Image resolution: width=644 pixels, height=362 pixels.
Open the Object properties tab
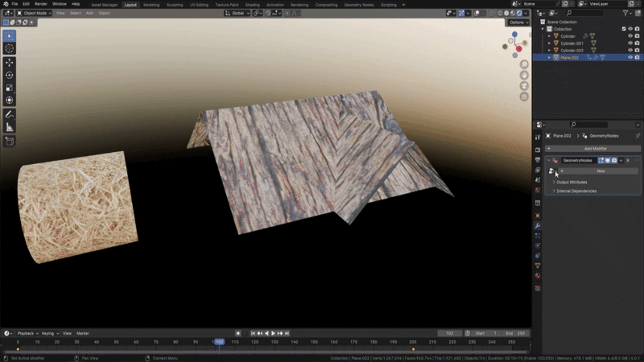(538, 215)
